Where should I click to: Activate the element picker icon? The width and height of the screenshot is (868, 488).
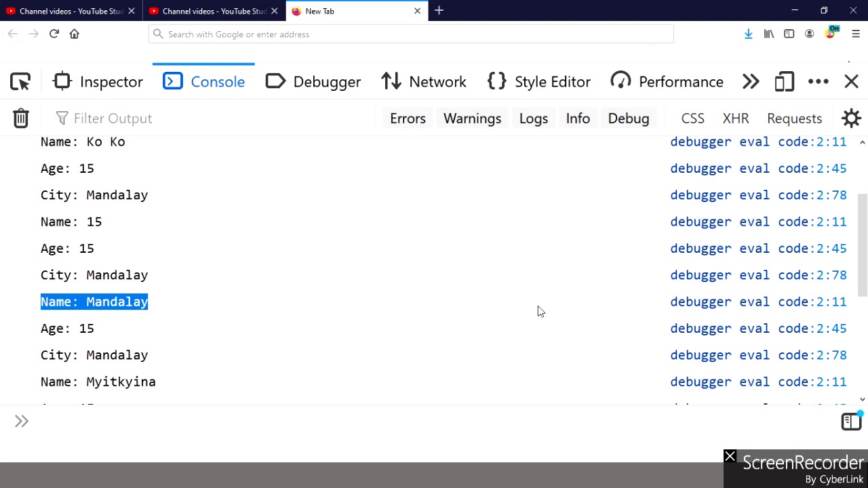coord(20,82)
